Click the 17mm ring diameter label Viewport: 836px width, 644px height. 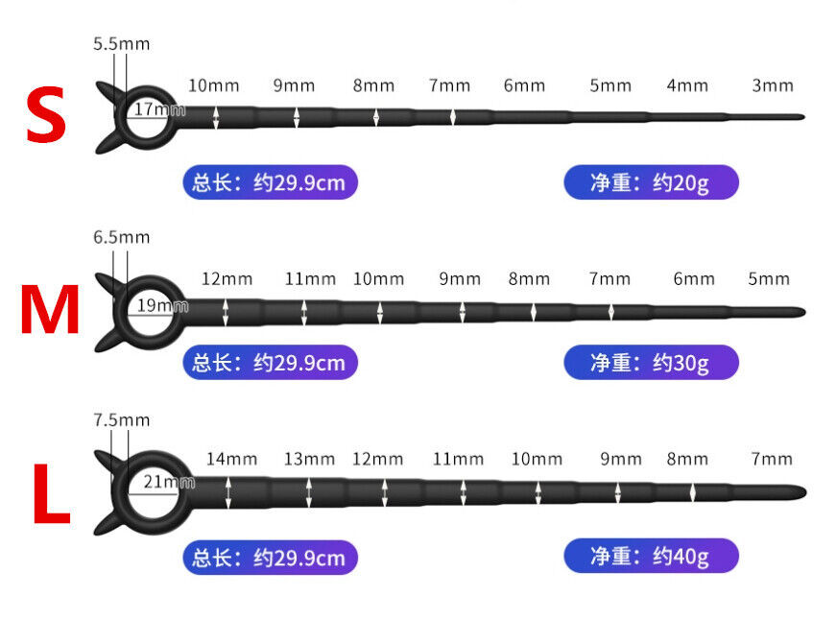pos(158,109)
